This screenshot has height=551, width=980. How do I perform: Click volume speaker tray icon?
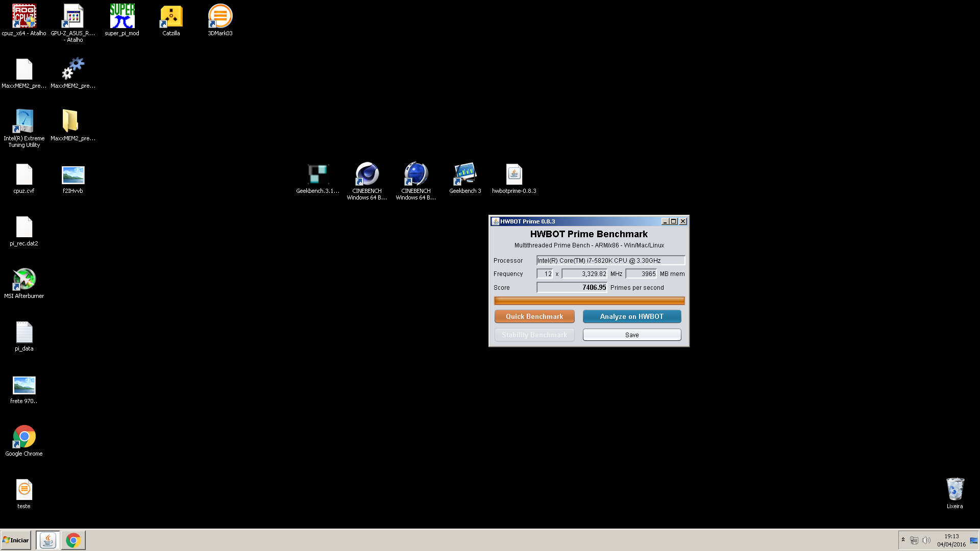pos(926,540)
